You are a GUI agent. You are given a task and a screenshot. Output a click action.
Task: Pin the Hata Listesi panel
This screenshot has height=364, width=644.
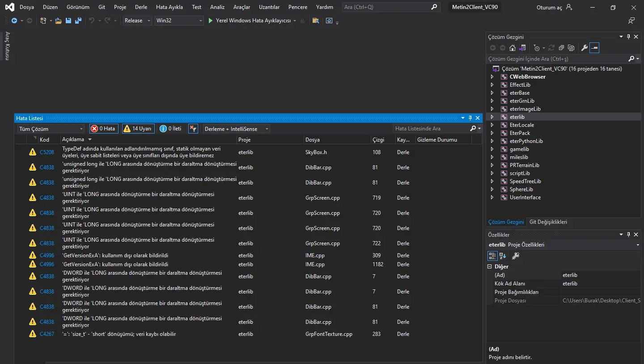coord(470,118)
